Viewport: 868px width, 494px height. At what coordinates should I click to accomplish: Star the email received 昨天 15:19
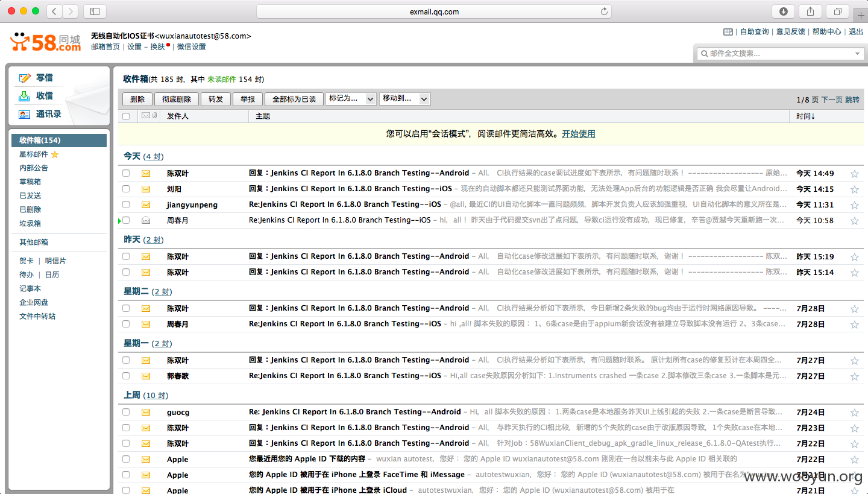click(854, 257)
